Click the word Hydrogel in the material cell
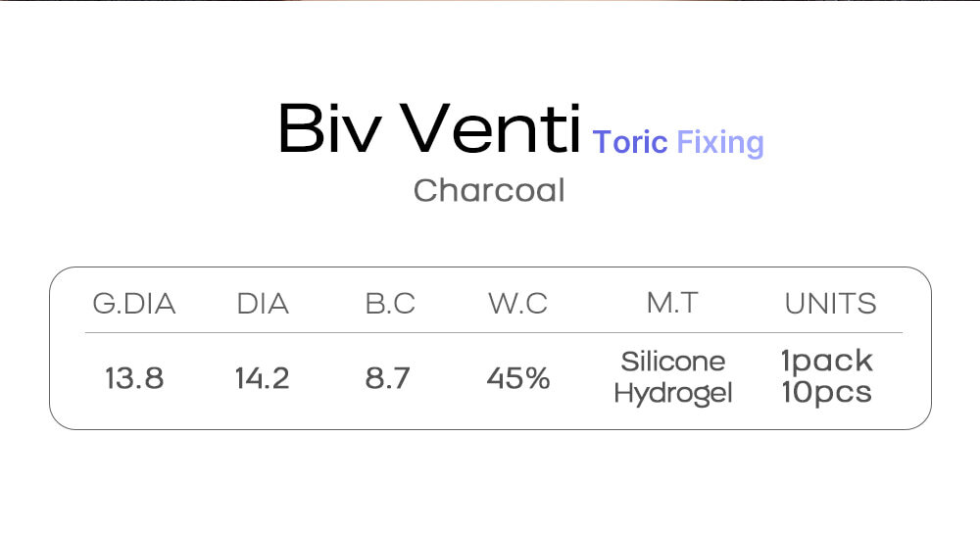Screen dimensions: 980x534 (x=672, y=394)
